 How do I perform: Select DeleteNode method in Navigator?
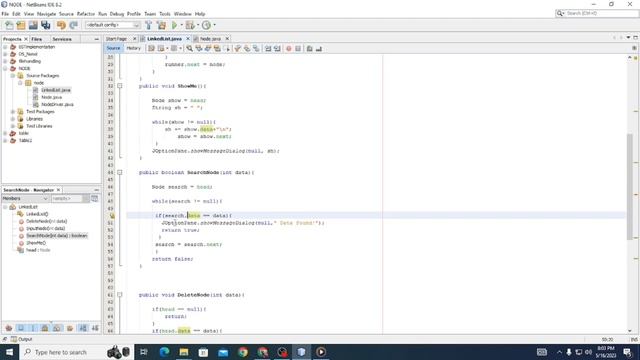pyautogui.click(x=47, y=221)
